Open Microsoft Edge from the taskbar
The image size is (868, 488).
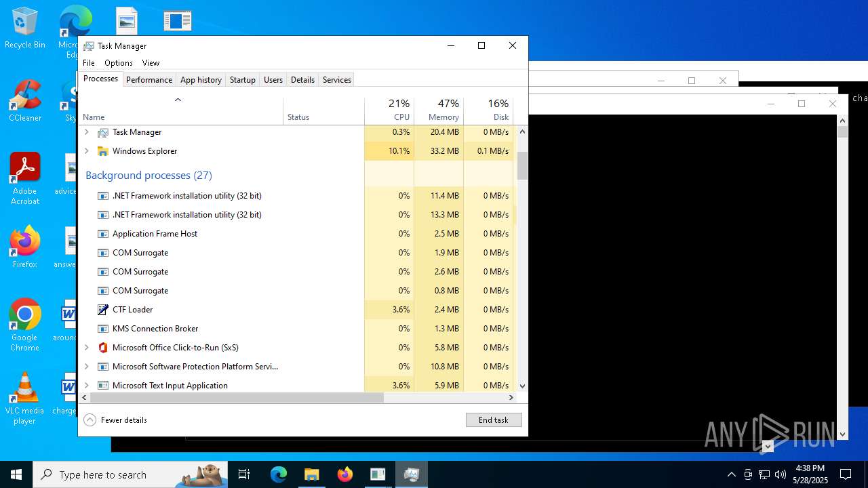(279, 474)
